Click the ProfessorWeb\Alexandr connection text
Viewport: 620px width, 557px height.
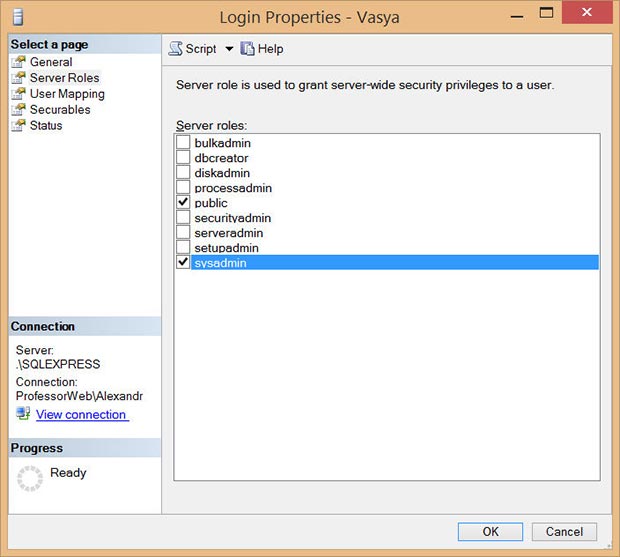[x=79, y=396]
